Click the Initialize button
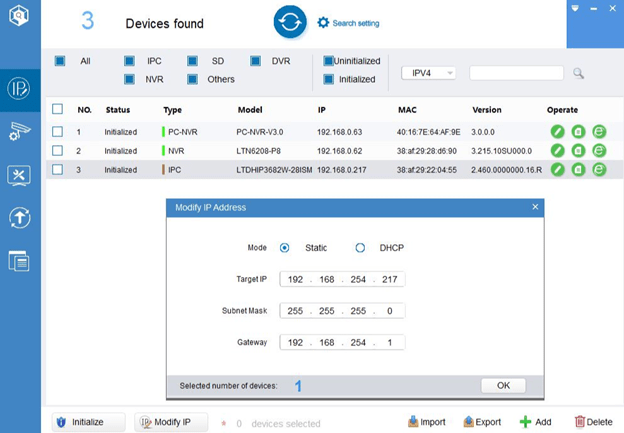The image size is (624, 433). 88,422
